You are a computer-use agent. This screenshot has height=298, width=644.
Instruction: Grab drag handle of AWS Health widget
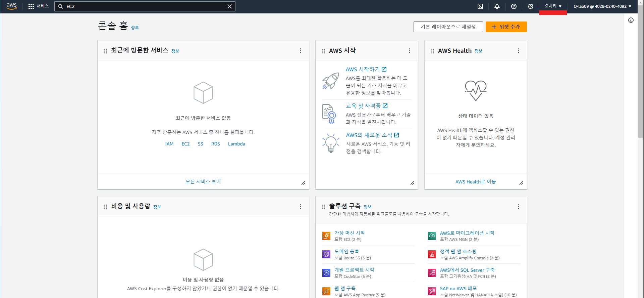(433, 51)
